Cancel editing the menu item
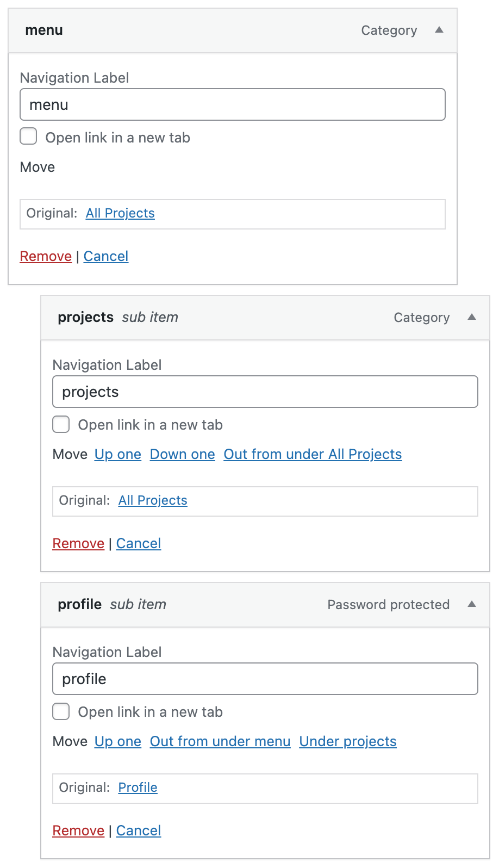The image size is (499, 868). [106, 256]
